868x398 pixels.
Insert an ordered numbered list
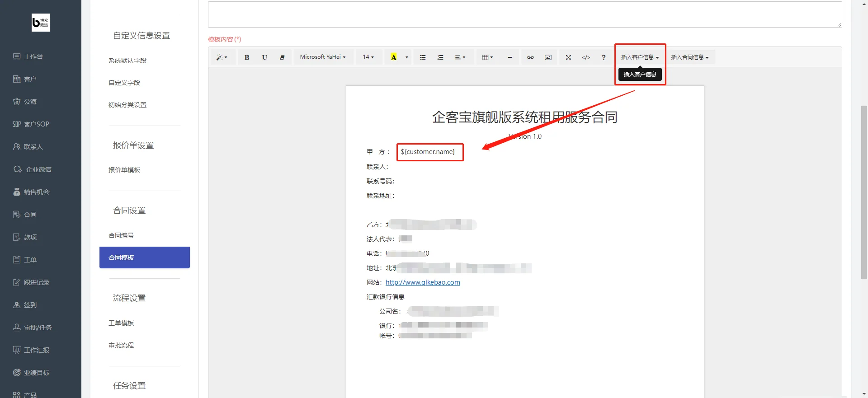point(440,57)
